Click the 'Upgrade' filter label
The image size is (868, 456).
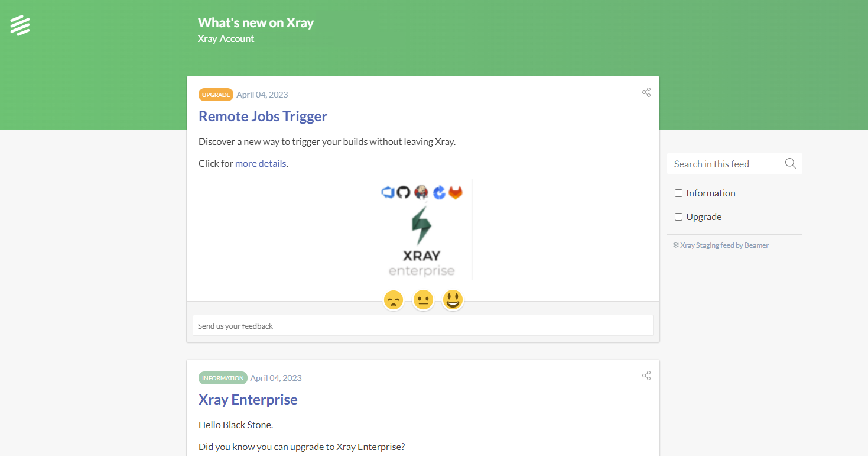pyautogui.click(x=704, y=217)
